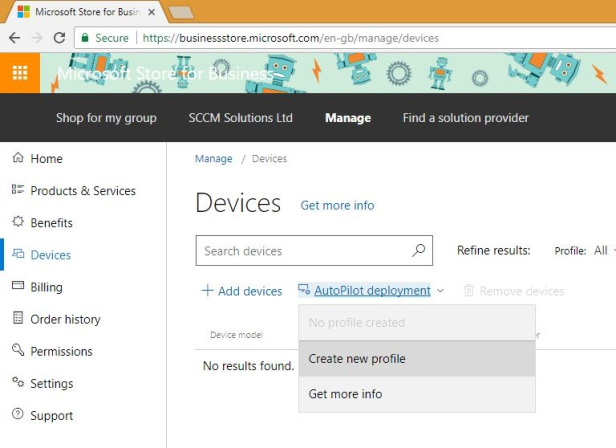Open Shop for my group tab
Image resolution: width=616 pixels, height=448 pixels.
point(106,118)
